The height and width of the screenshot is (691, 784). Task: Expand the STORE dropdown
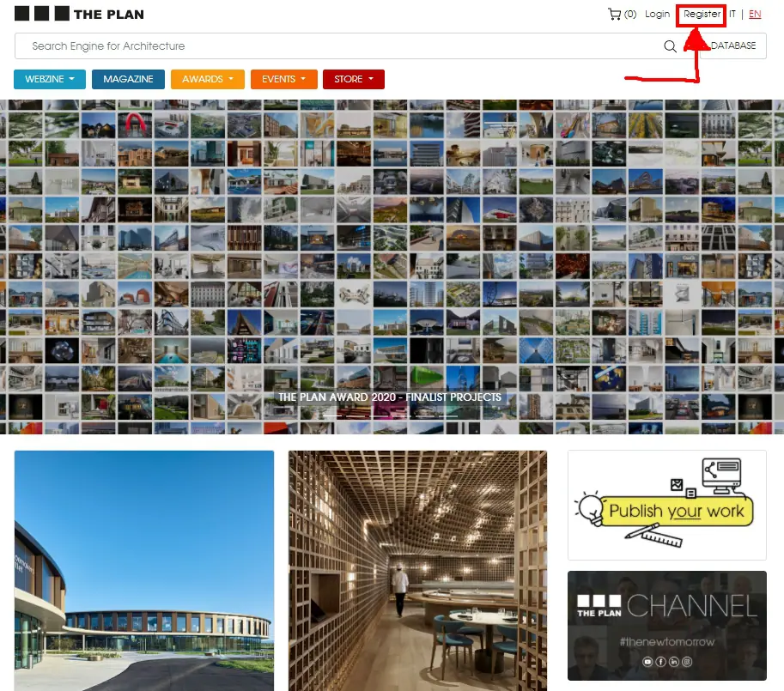point(354,79)
